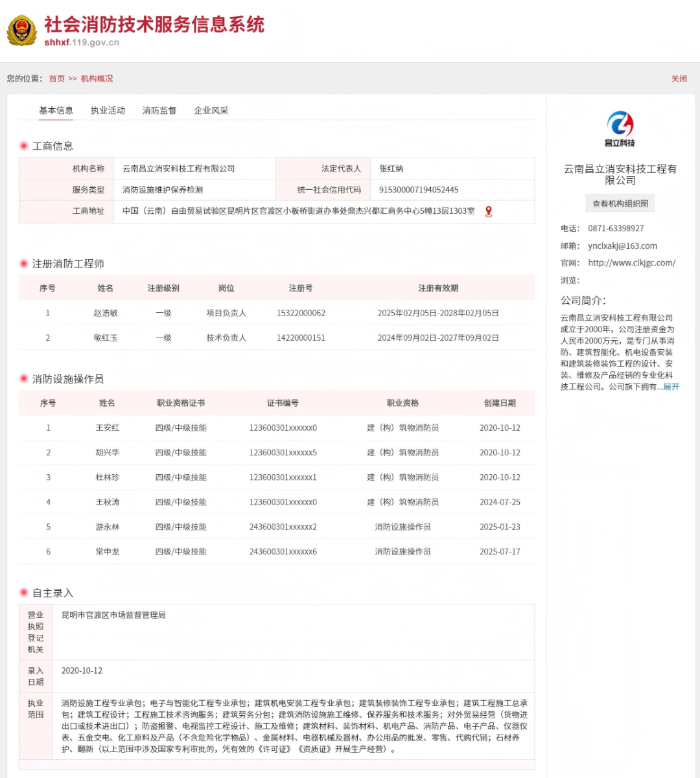The image size is (700, 778).
Task: Click 关闭 at the top right
Action: (679, 78)
